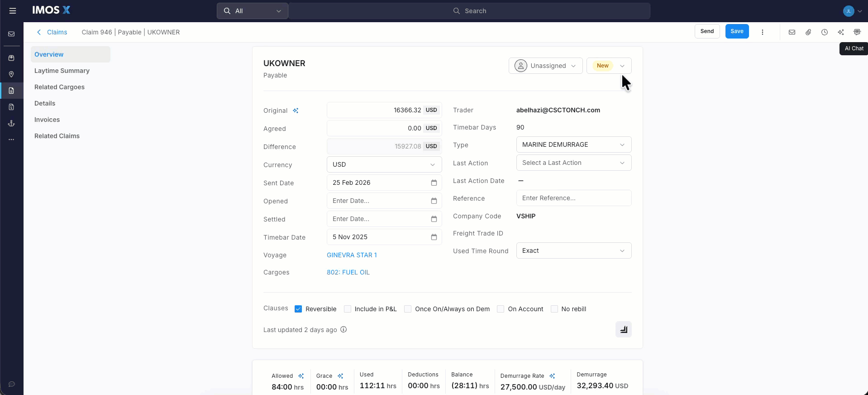Viewport: 868px width, 395px height.
Task: Click the envelope icon in top toolbar
Action: click(792, 32)
